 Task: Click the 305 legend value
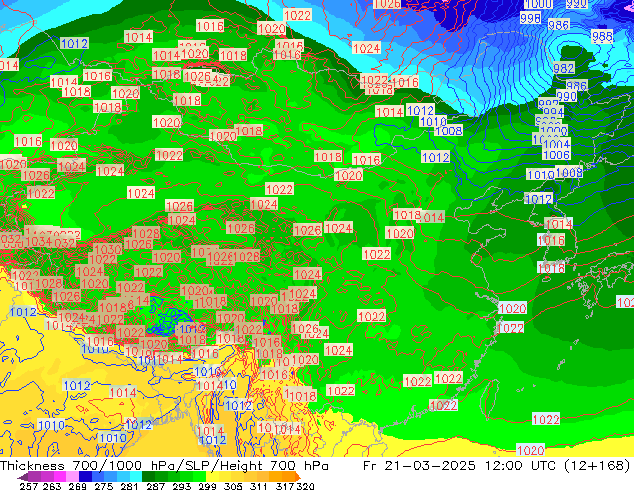pos(233,486)
